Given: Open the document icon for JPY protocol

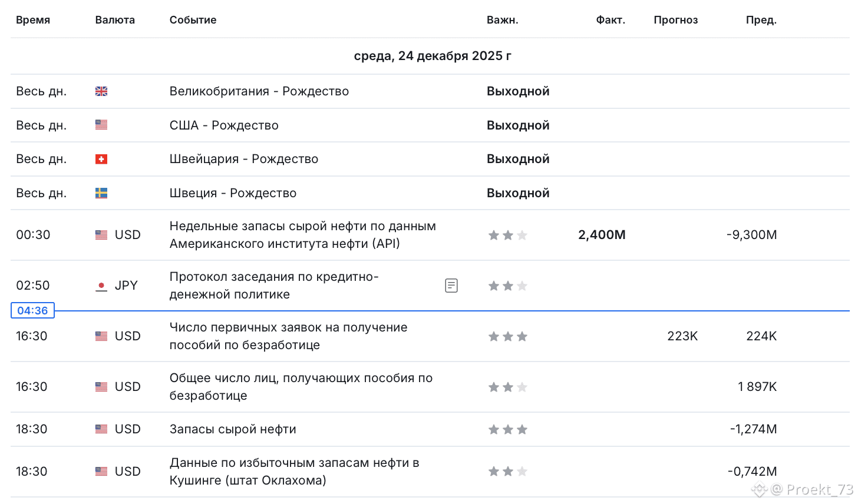Looking at the screenshot, I should click(x=451, y=286).
